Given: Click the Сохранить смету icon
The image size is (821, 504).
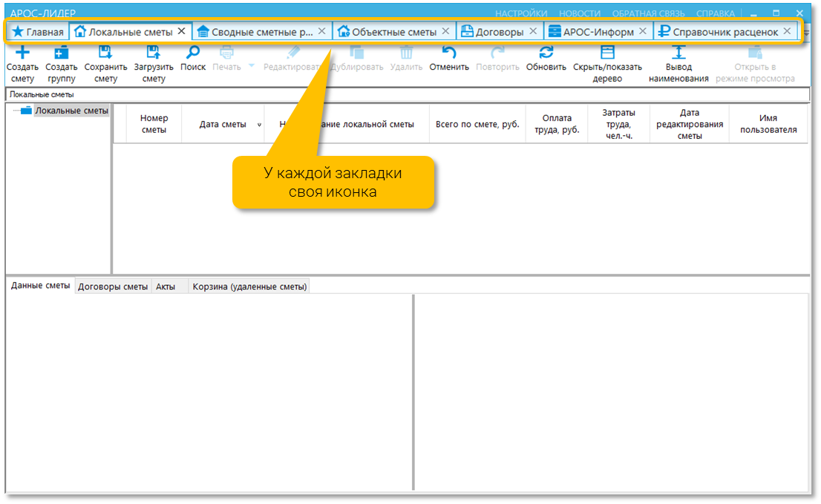Looking at the screenshot, I should coord(105,52).
